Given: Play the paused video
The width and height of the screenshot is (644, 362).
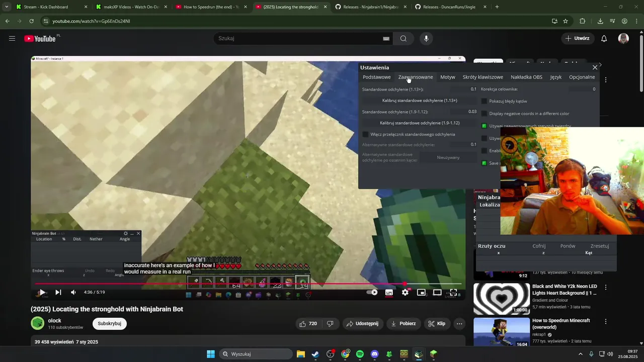Looking at the screenshot, I should point(42,292).
